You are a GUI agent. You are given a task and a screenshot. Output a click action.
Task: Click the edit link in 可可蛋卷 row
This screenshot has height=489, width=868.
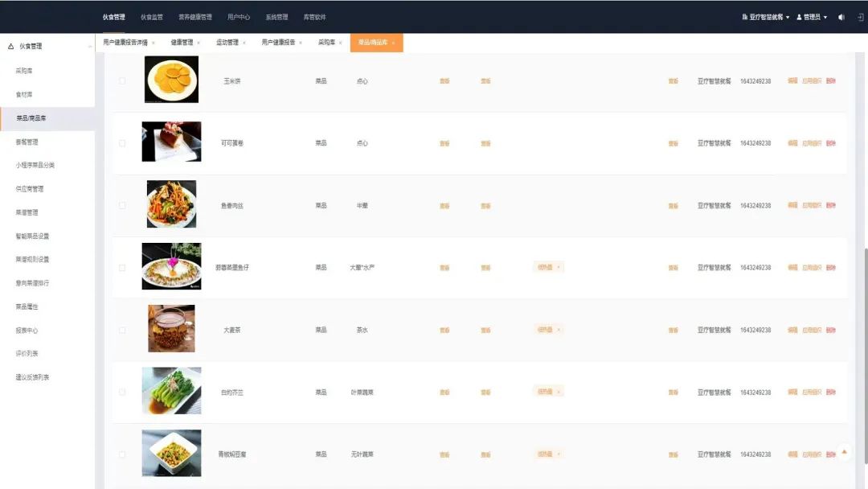(792, 143)
